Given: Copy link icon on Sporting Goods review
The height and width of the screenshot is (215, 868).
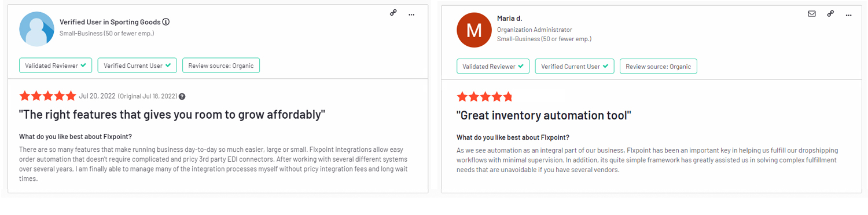Looking at the screenshot, I should [393, 13].
